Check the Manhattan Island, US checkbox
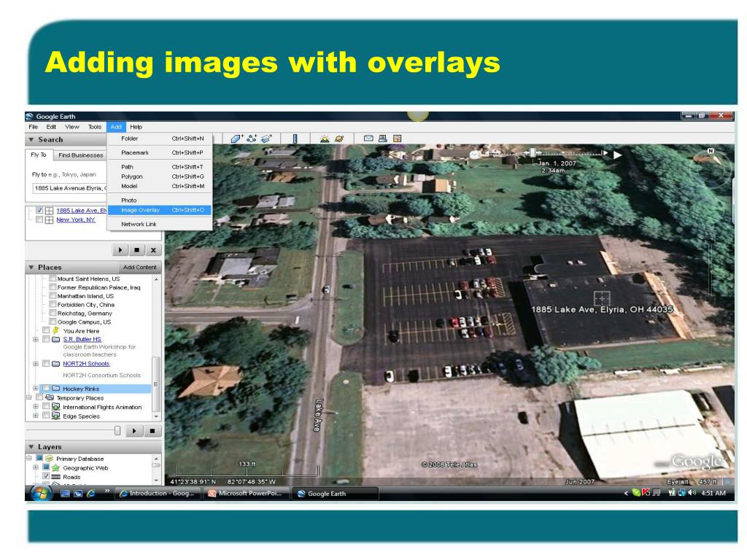747x560 pixels. coord(53,296)
